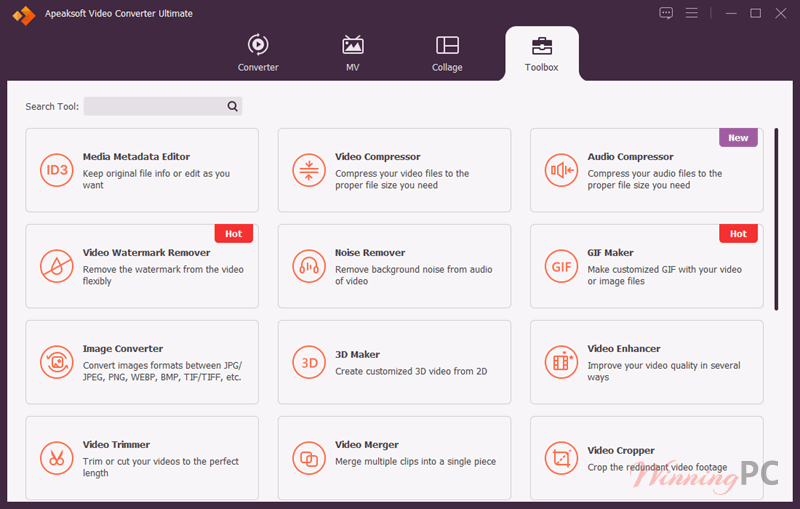The width and height of the screenshot is (800, 509).
Task: Open Video Enhancer title
Action: coord(623,348)
